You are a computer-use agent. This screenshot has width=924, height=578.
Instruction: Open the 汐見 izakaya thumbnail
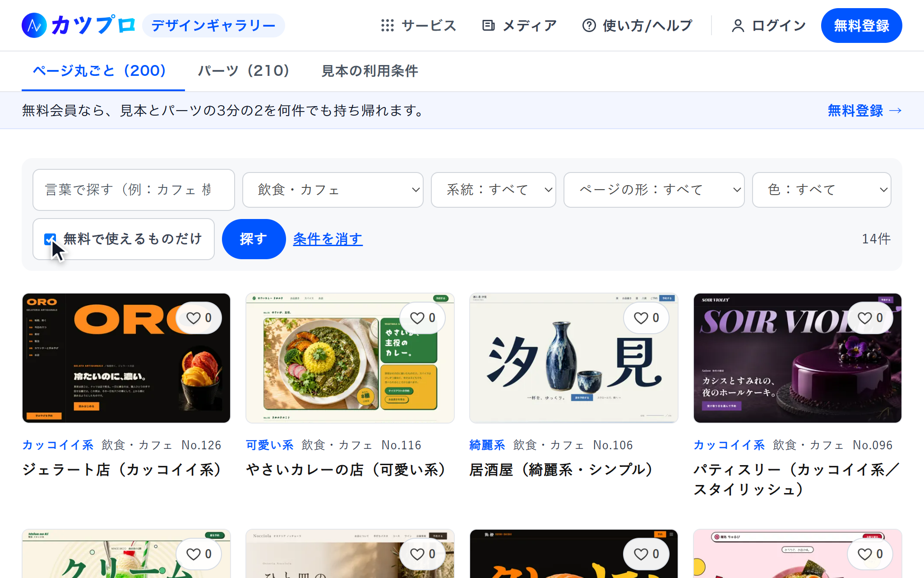[574, 358]
